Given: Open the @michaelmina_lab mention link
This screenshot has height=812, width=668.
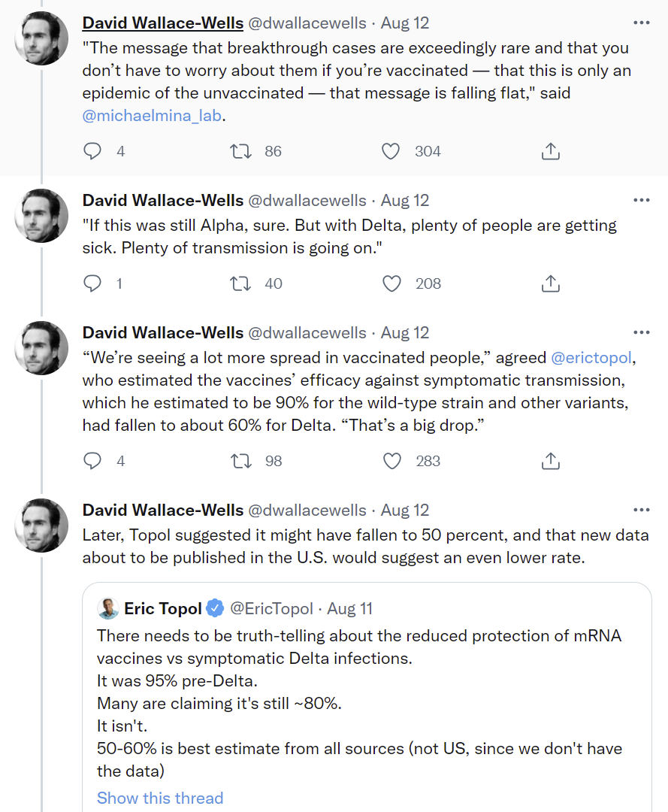Looking at the screenshot, I should point(154,116).
